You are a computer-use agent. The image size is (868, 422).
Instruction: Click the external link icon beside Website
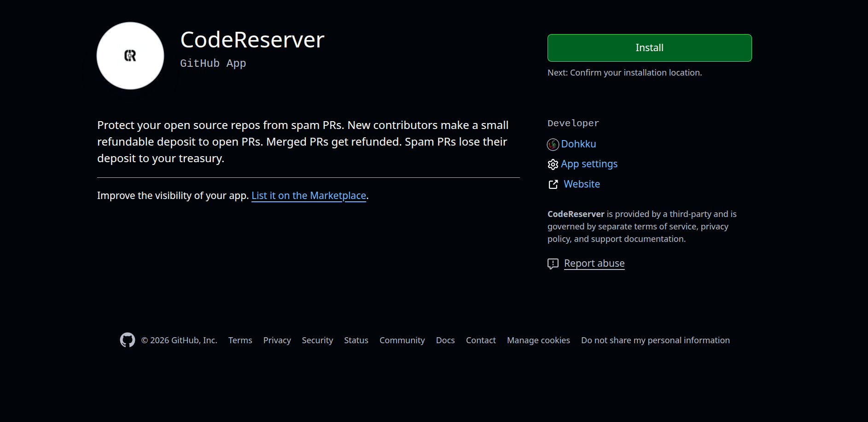point(553,184)
